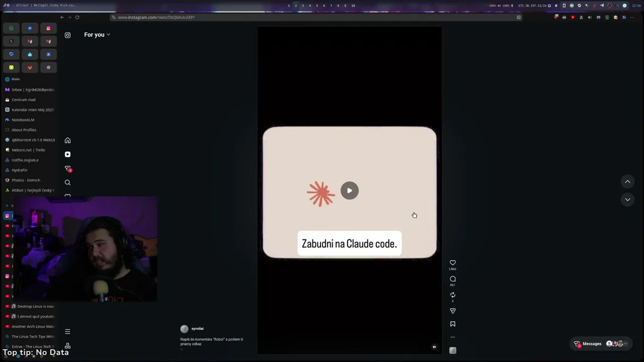Open the X (Twitter) pinned tab
644x362 pixels.
(x=11, y=41)
